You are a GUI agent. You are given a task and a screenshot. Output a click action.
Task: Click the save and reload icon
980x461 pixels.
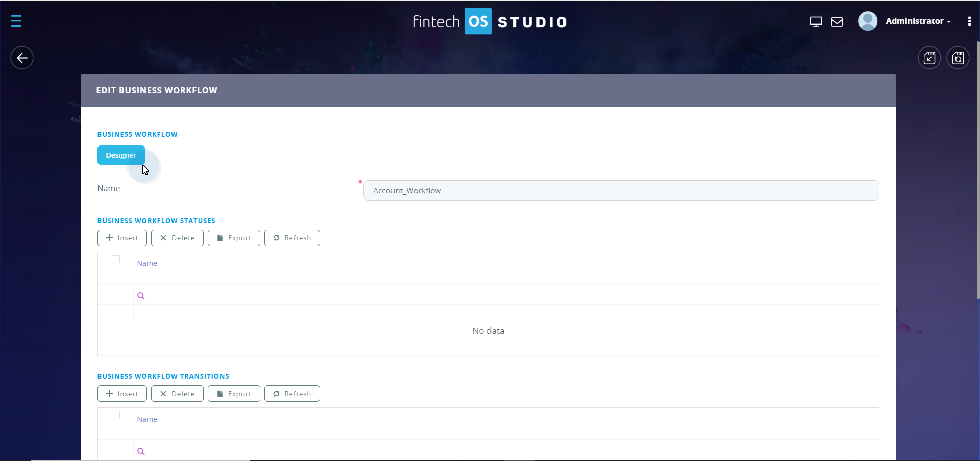pos(959,58)
